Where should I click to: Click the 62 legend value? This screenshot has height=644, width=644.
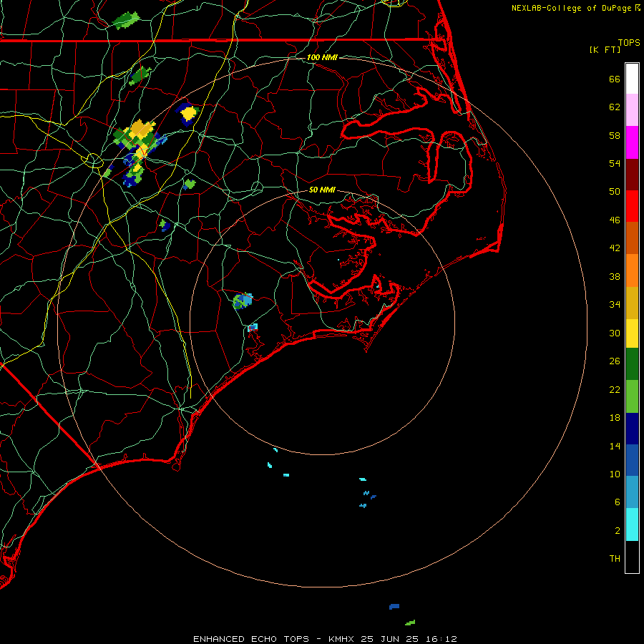(x=615, y=107)
